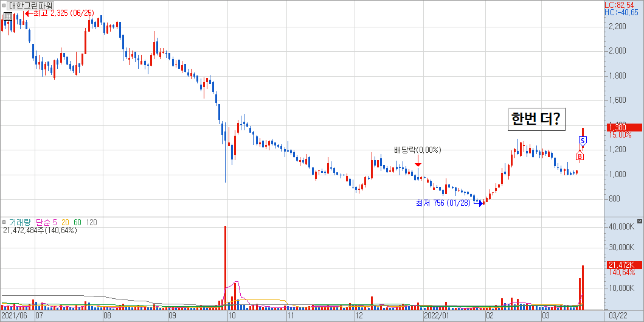Click the 21,472,484주(140,64%) volume readout

[x=40, y=231]
